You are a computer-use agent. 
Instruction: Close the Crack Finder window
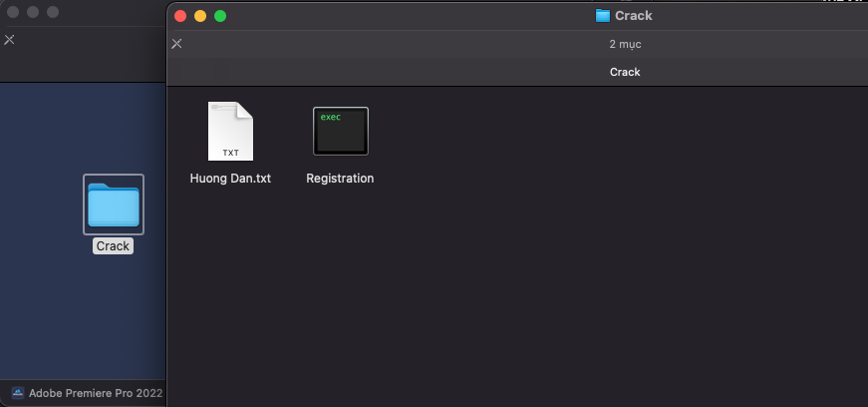(180, 16)
